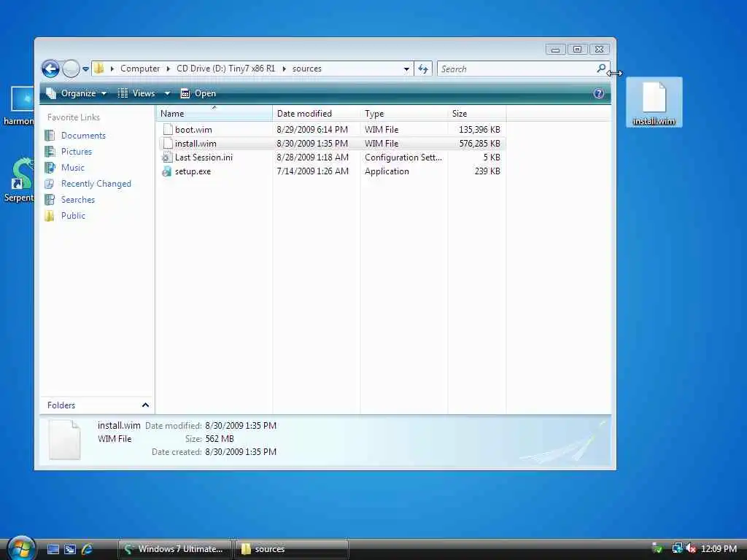Click install.wim preview icon in details pane
The height and width of the screenshot is (560, 747).
[64, 440]
